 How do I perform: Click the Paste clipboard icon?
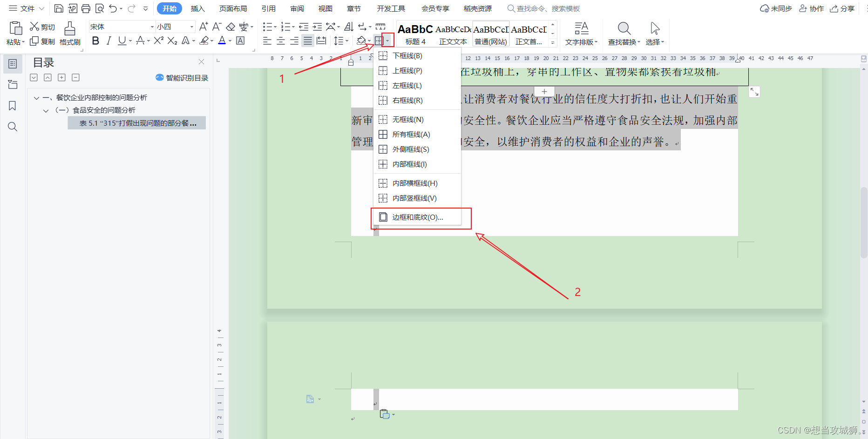point(15,28)
